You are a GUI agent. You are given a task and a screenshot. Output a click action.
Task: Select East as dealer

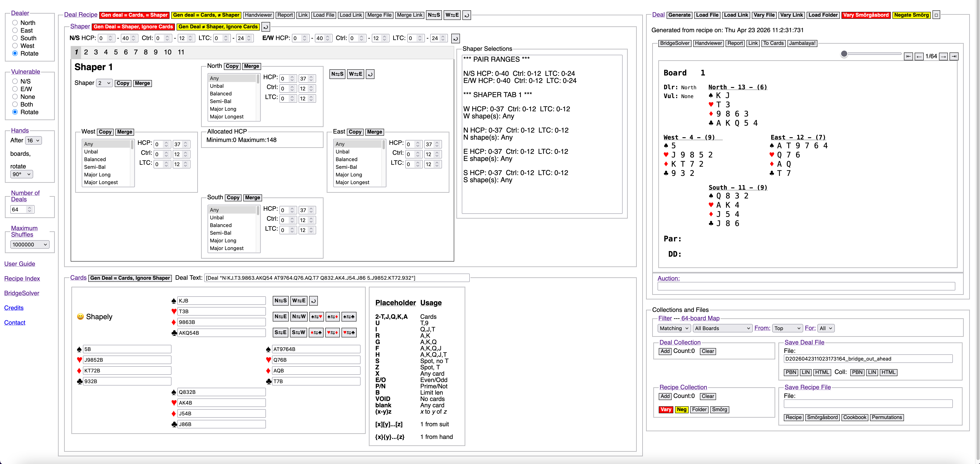point(15,30)
